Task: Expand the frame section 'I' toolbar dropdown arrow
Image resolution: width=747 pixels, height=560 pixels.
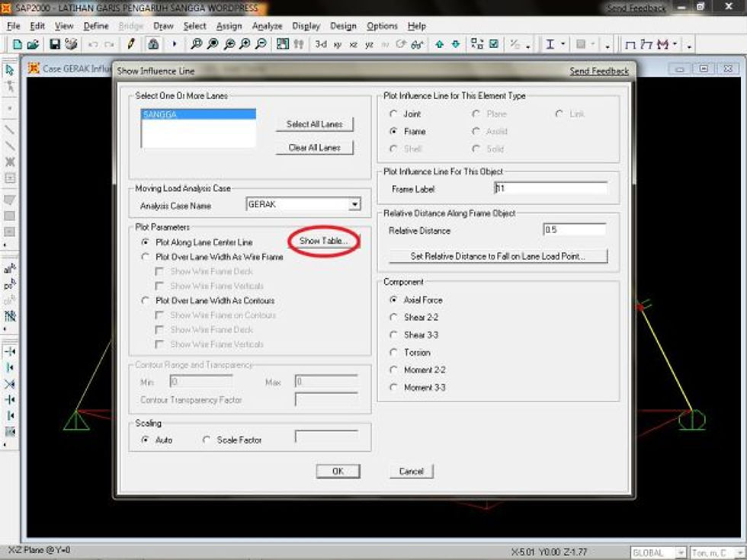Action: 563,45
